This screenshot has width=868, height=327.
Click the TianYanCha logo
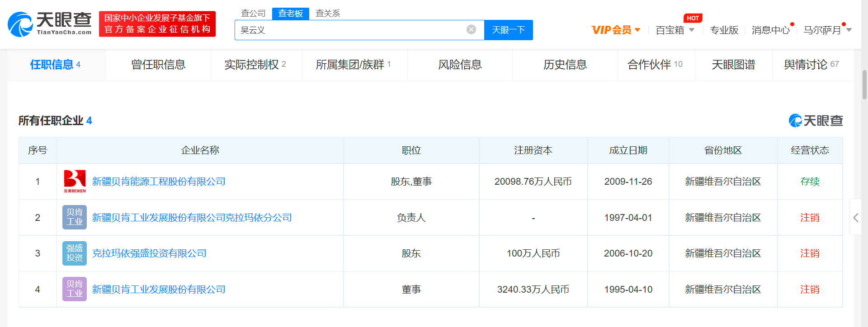click(50, 24)
